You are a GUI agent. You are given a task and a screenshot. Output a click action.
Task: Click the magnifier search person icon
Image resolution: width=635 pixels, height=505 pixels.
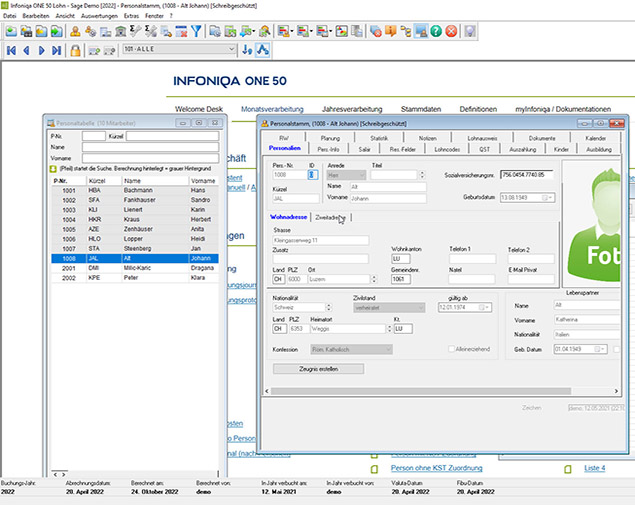pyautogui.click(x=265, y=31)
